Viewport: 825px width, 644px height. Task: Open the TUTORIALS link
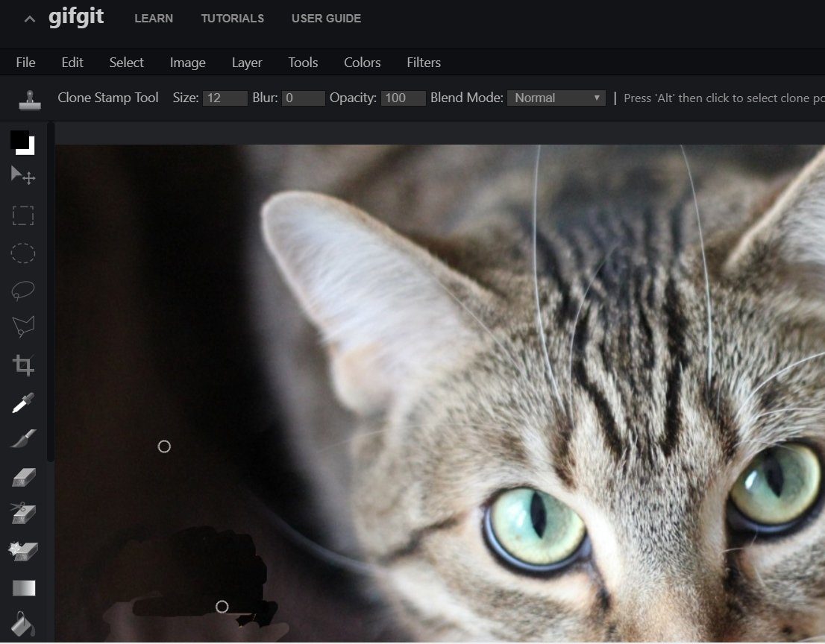tap(233, 19)
